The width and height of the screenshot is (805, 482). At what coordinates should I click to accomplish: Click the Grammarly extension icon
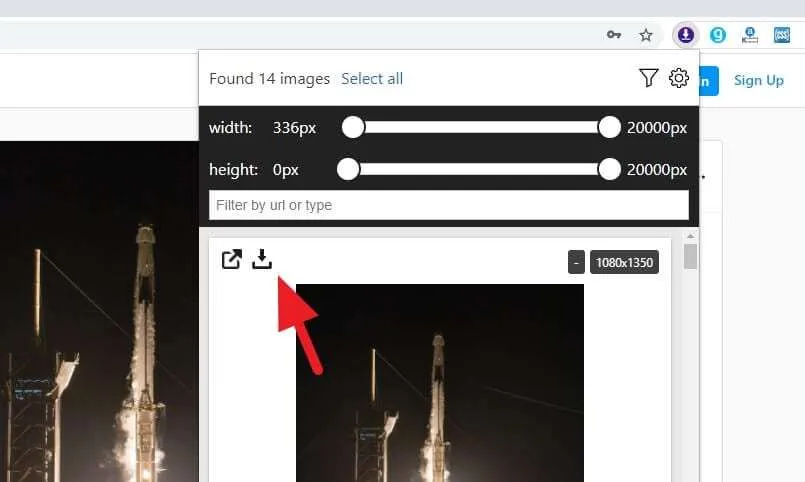[x=718, y=35]
